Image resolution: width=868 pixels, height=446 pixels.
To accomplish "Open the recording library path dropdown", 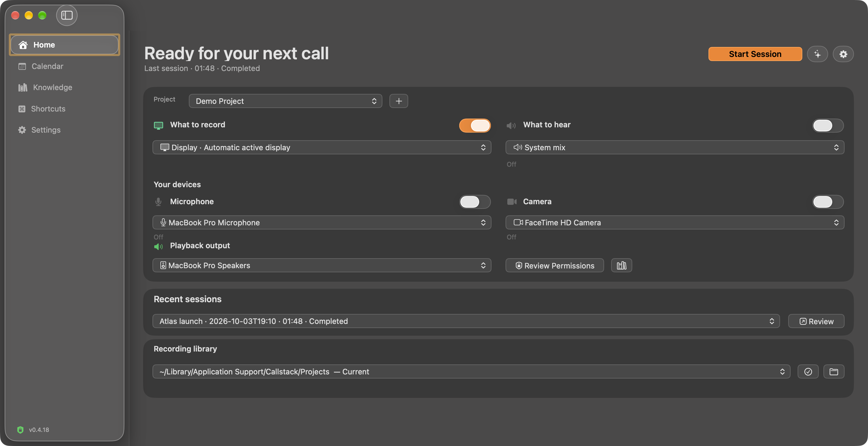I will point(472,371).
